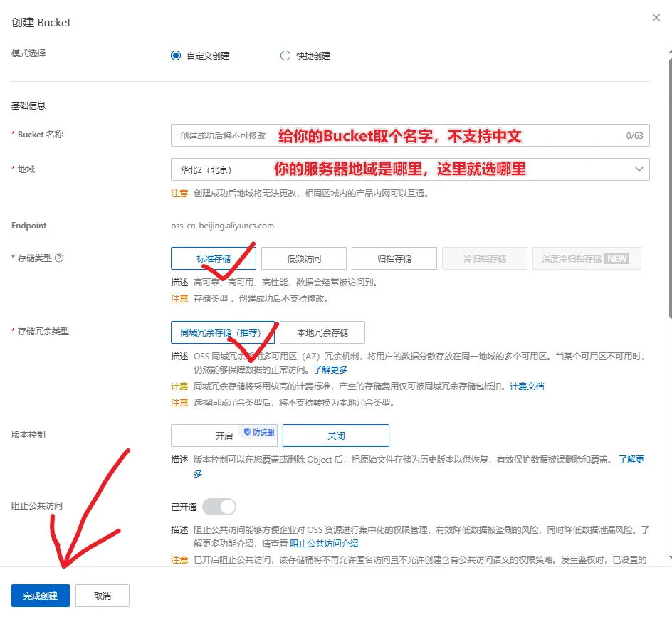Click the 取消 button
The height and width of the screenshot is (617, 672).
(x=103, y=595)
